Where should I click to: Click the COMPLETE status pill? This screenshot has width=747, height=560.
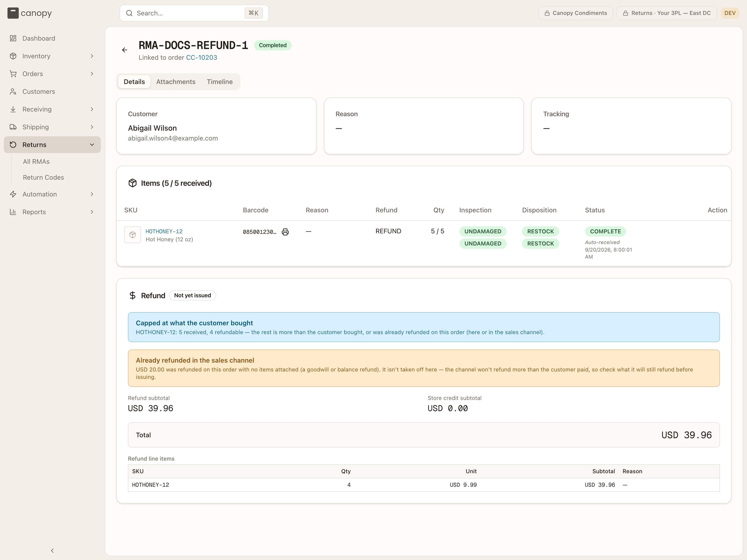point(606,231)
